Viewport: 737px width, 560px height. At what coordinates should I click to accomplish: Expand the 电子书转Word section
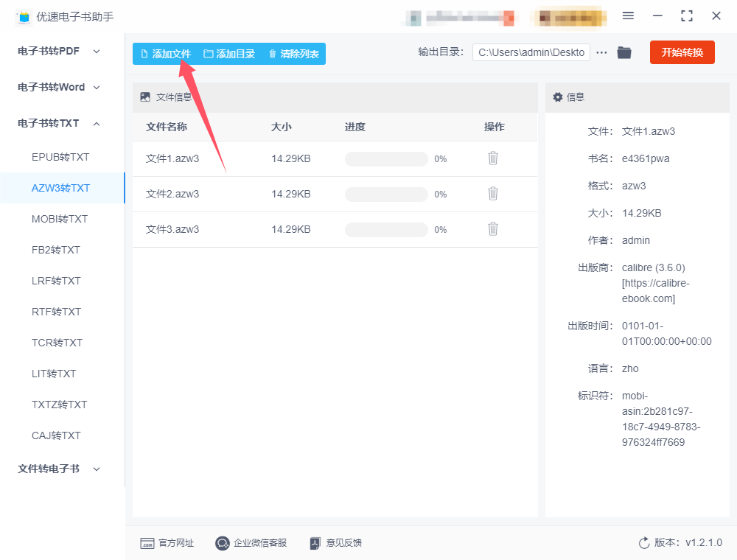tap(59, 87)
